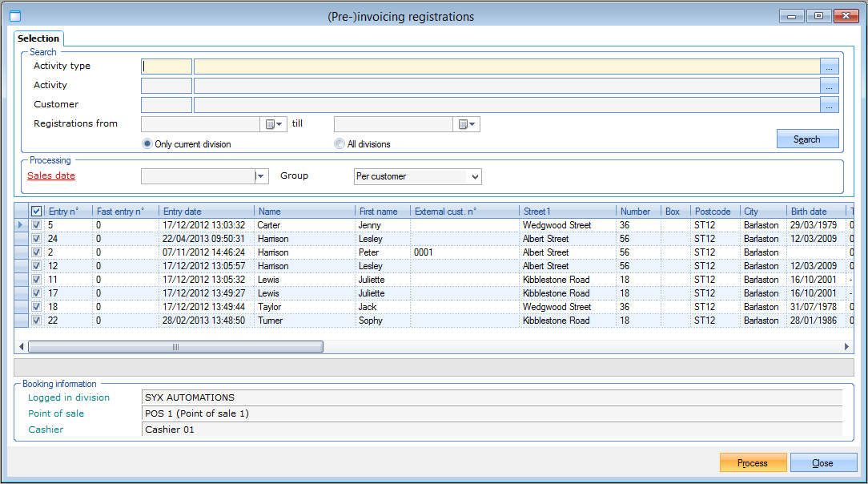Open the Group Per customer dropdown
Viewport: 868px width, 484px height.
(475, 176)
